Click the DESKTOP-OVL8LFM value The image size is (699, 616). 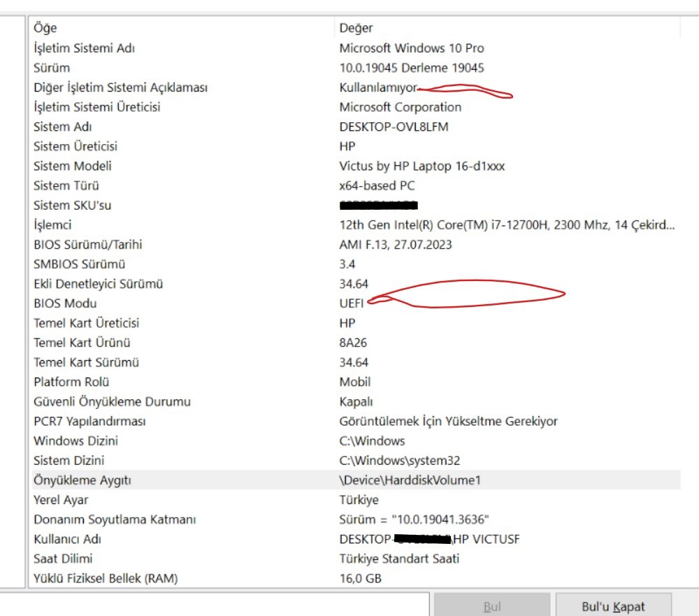(394, 127)
